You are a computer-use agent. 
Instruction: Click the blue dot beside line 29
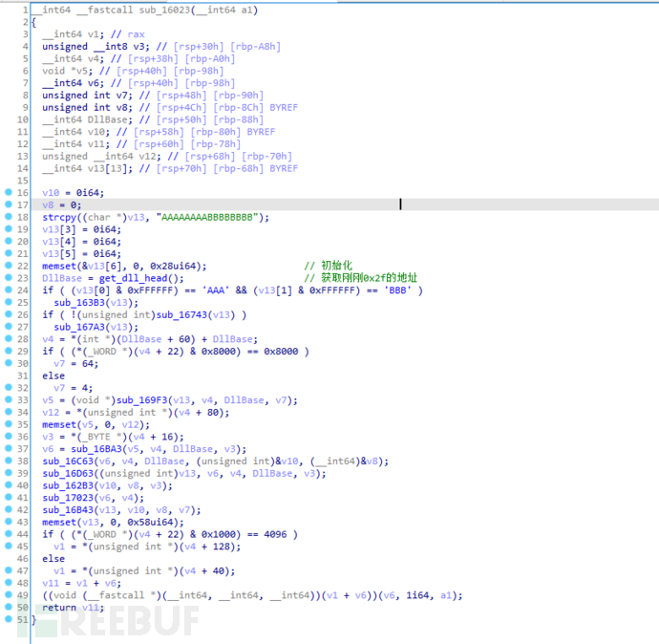9,351
